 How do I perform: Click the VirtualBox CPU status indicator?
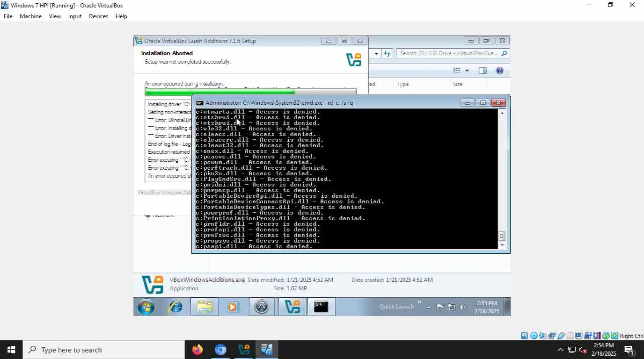[597, 336]
